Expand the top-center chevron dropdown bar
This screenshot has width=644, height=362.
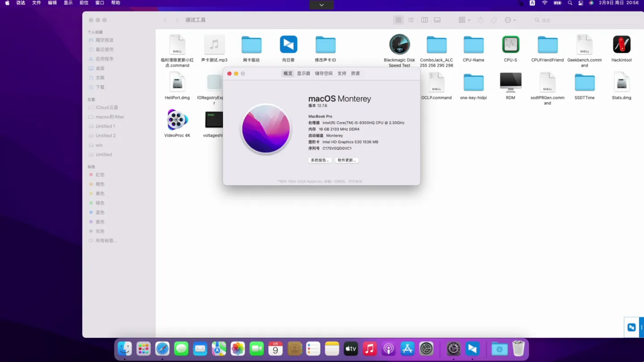[321, 5]
